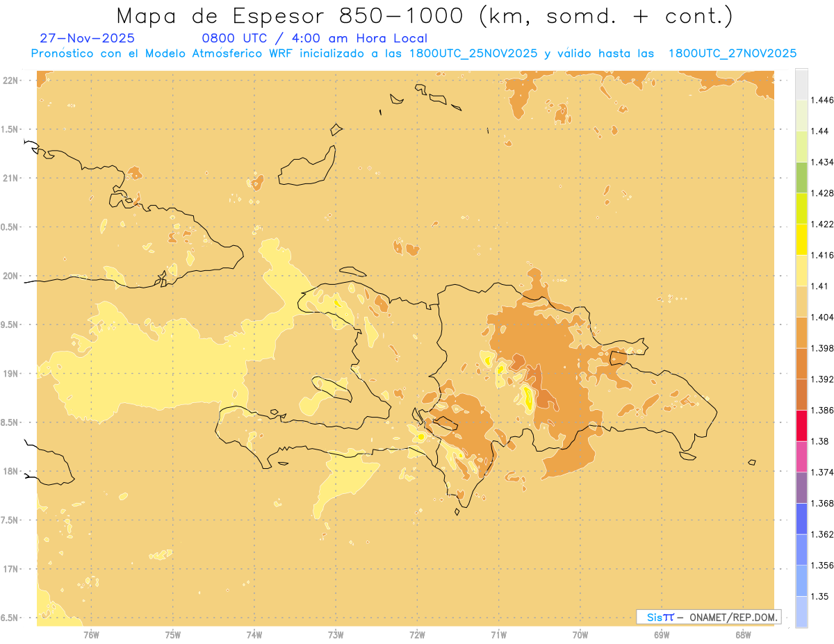The height and width of the screenshot is (644, 834).
Task: Click the 73W longitude axis label
Action: coord(336,634)
